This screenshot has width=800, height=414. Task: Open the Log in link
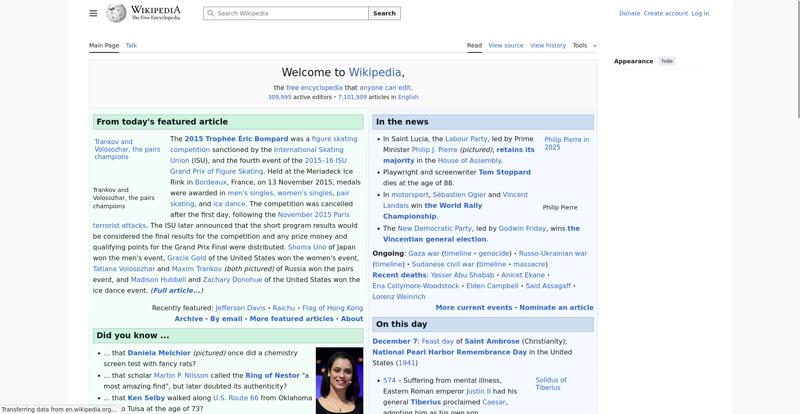(700, 14)
